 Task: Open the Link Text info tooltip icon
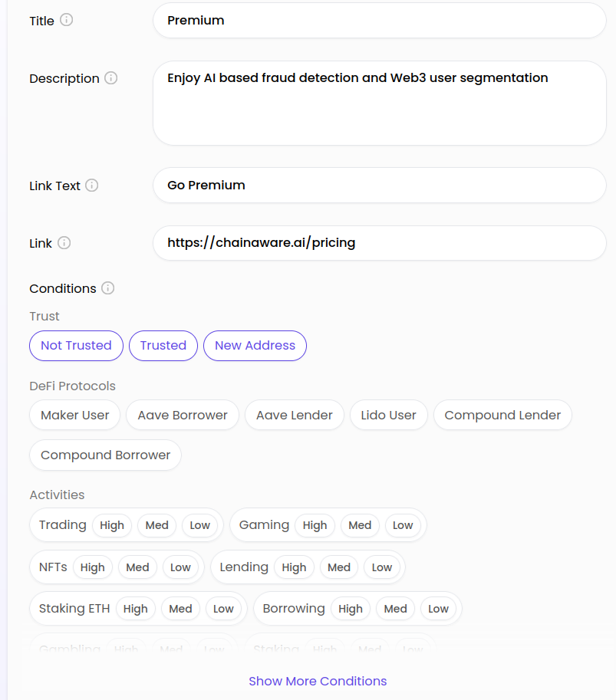point(91,186)
